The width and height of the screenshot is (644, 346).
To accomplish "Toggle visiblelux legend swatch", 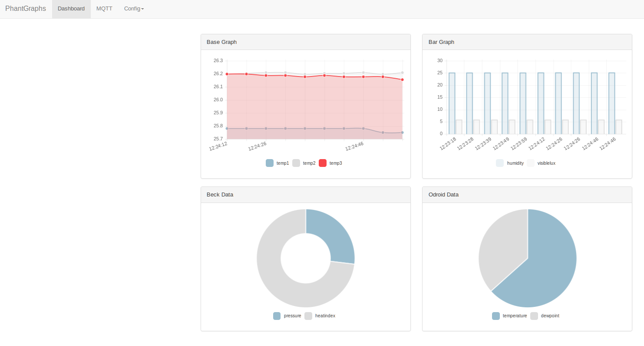I will point(530,163).
